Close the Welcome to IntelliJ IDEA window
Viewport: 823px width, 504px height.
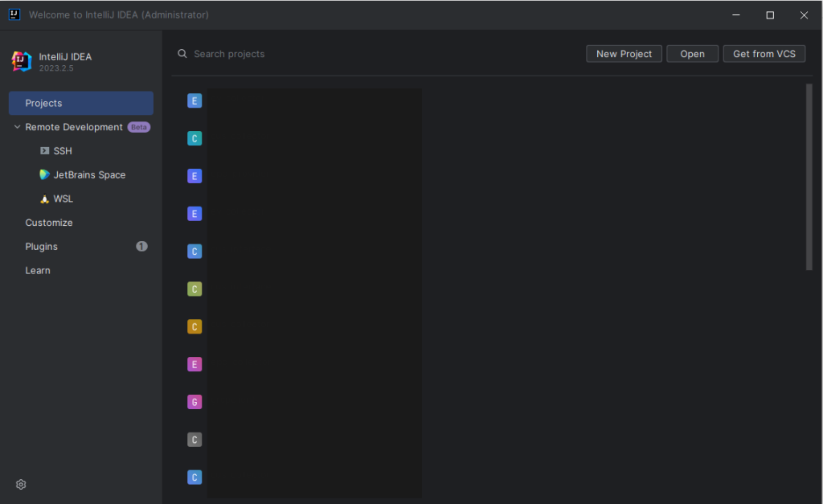[x=804, y=14]
